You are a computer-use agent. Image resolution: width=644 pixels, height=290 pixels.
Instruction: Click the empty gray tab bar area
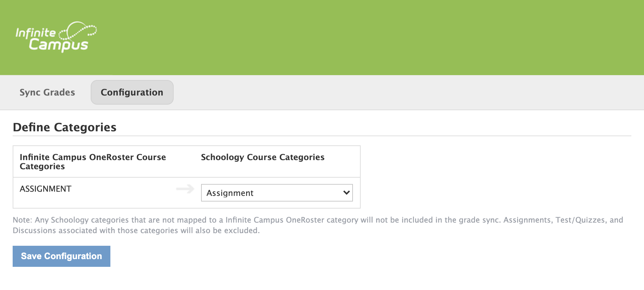coord(387,92)
